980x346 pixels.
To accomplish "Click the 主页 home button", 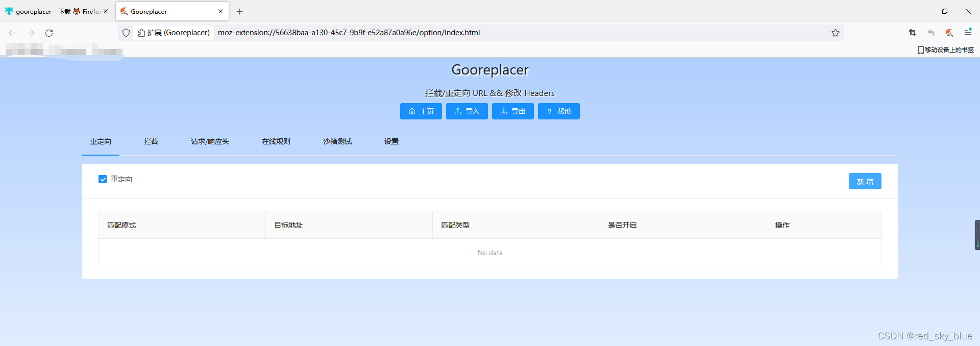I will [421, 111].
